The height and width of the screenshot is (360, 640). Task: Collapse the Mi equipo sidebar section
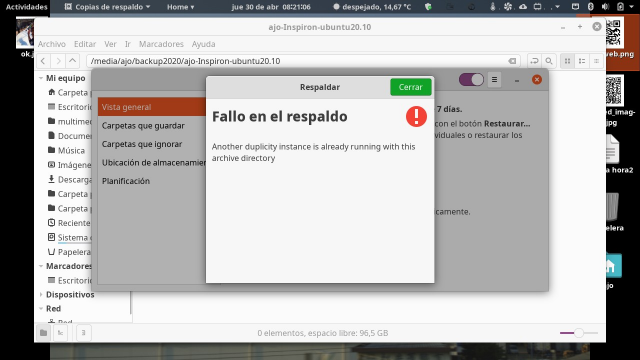click(x=41, y=78)
